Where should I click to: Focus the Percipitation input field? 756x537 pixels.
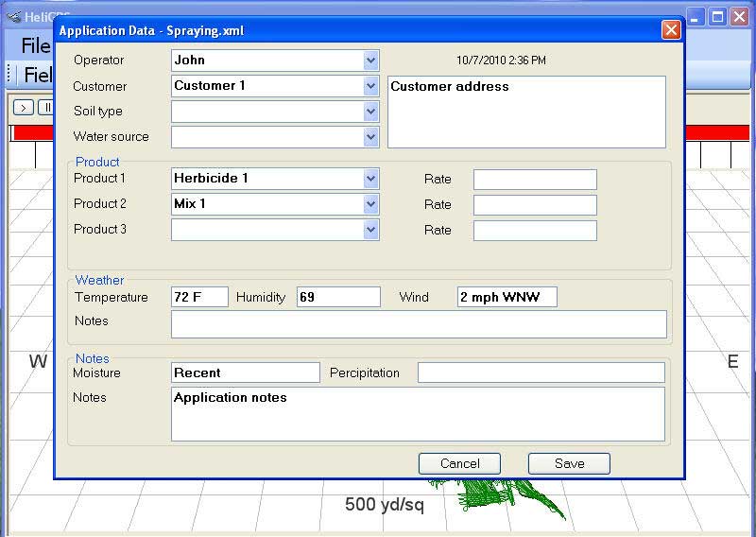point(541,372)
